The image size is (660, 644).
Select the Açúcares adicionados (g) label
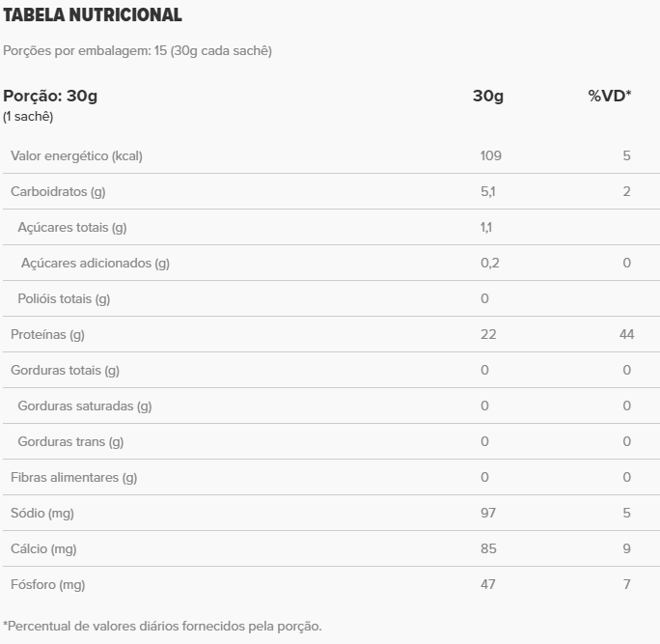(95, 263)
